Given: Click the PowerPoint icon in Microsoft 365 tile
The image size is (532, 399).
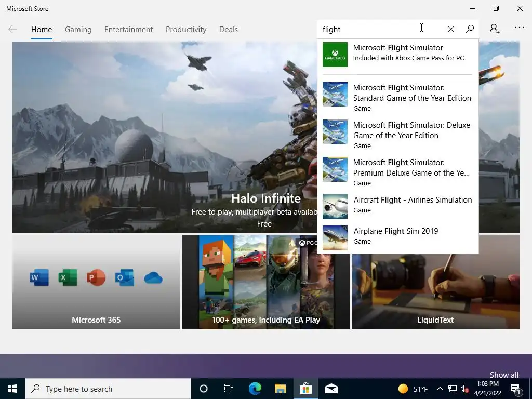Looking at the screenshot, I should pyautogui.click(x=96, y=277).
